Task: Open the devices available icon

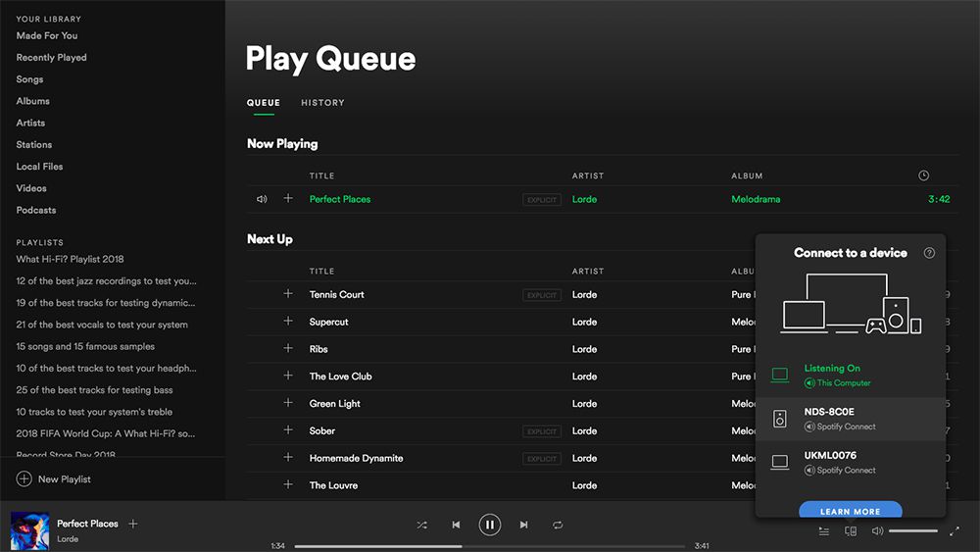Action: 851,531
